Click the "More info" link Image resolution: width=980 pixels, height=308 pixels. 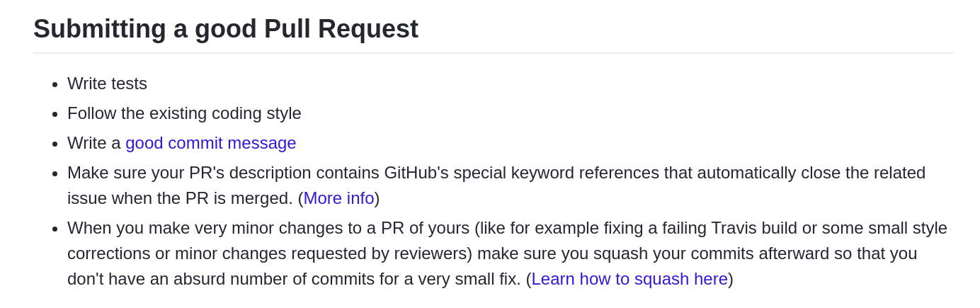pyautogui.click(x=338, y=198)
